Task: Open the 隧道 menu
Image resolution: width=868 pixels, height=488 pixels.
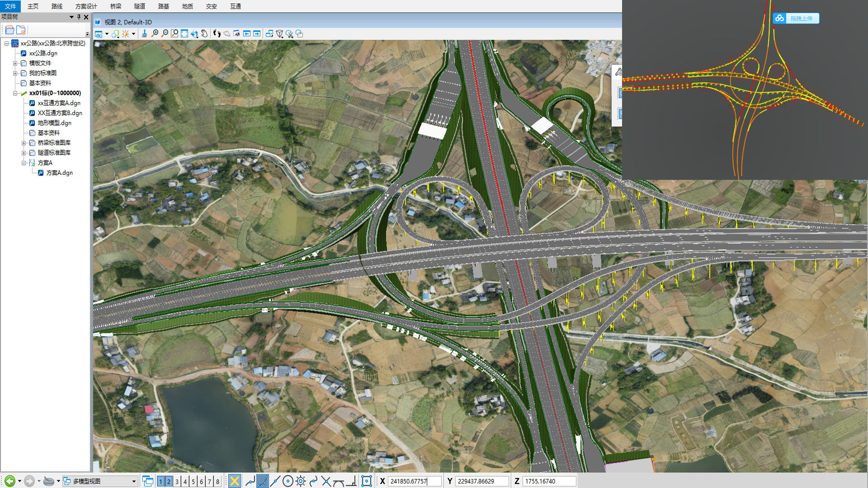Action: tap(140, 6)
